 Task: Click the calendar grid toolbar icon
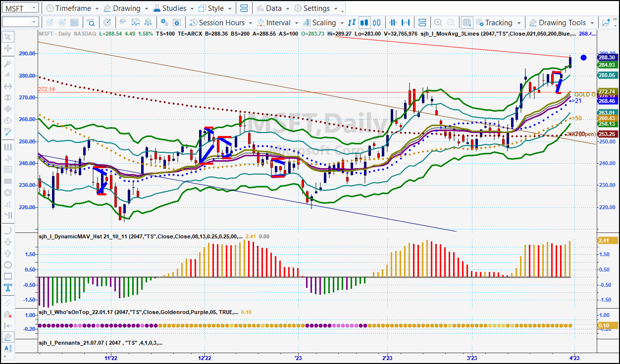click(74, 22)
